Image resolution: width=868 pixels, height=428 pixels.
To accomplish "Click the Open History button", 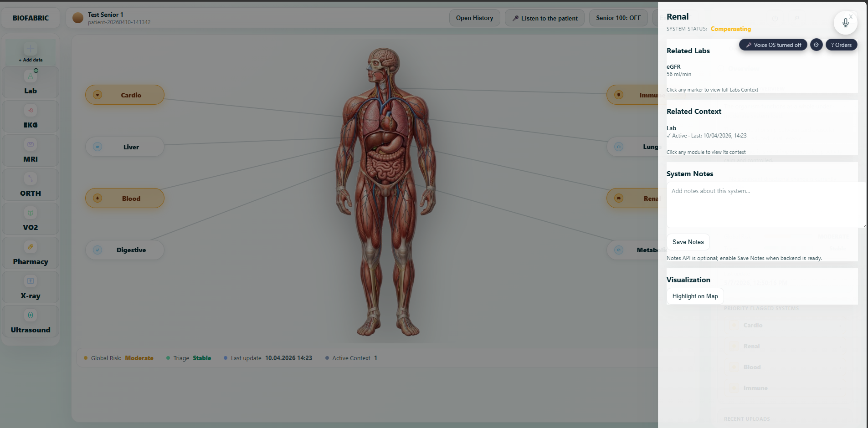I will coord(474,18).
